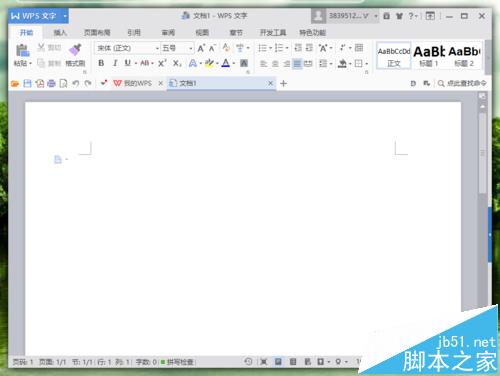Open strikethrough AB options arrow

point(152,63)
